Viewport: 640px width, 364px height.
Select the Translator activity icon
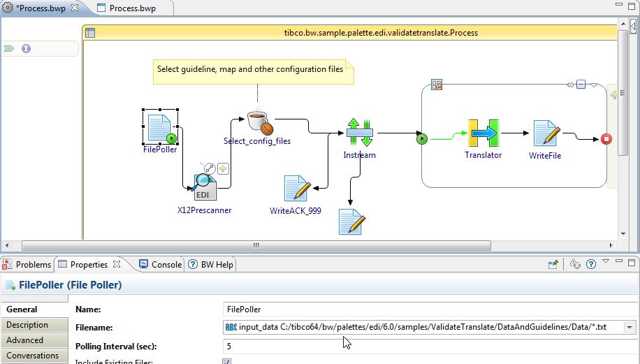[483, 133]
